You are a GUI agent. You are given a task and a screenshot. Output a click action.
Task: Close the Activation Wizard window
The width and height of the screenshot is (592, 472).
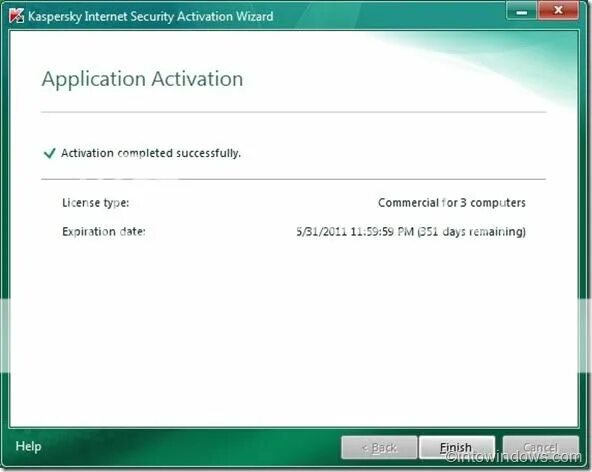tap(558, 11)
